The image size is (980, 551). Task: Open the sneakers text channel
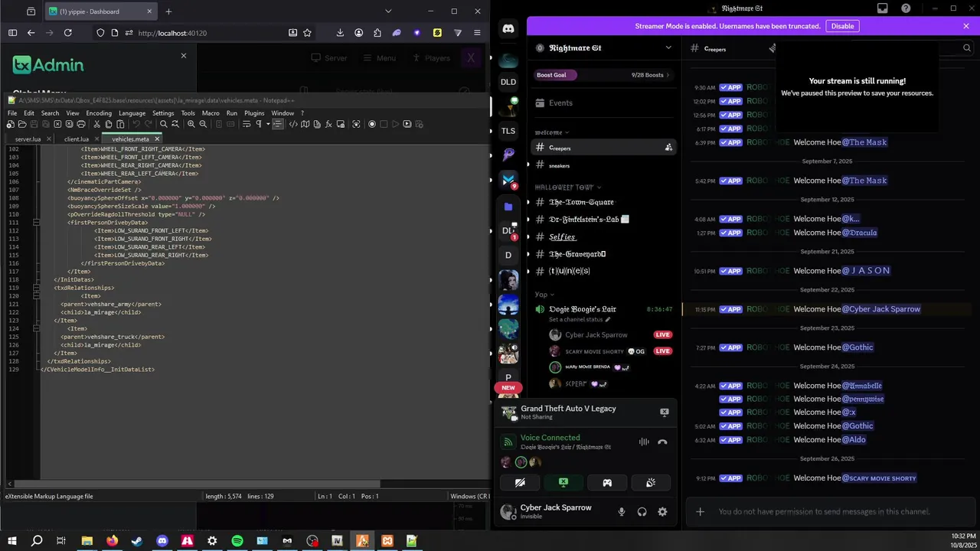[x=603, y=165]
